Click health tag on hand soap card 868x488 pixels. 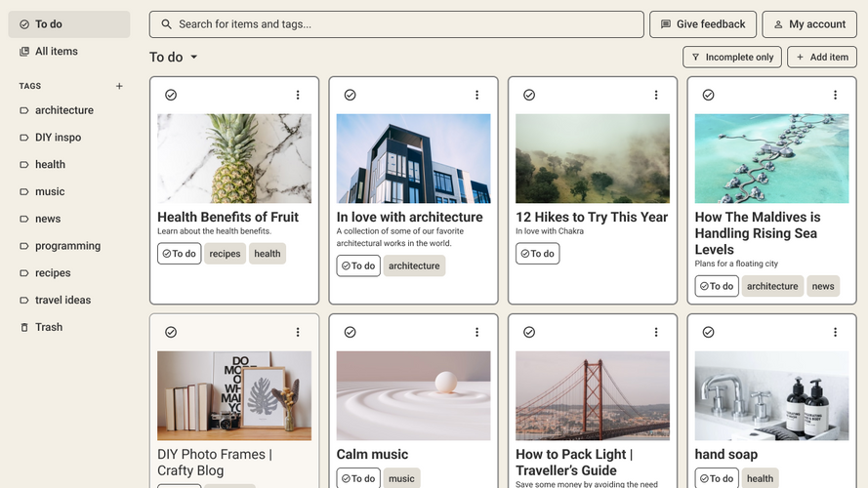760,478
